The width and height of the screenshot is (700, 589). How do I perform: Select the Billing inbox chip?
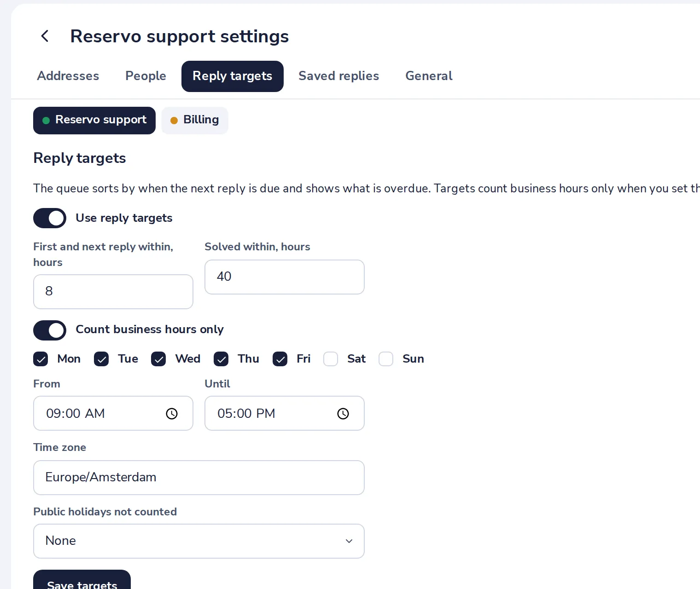[195, 121]
